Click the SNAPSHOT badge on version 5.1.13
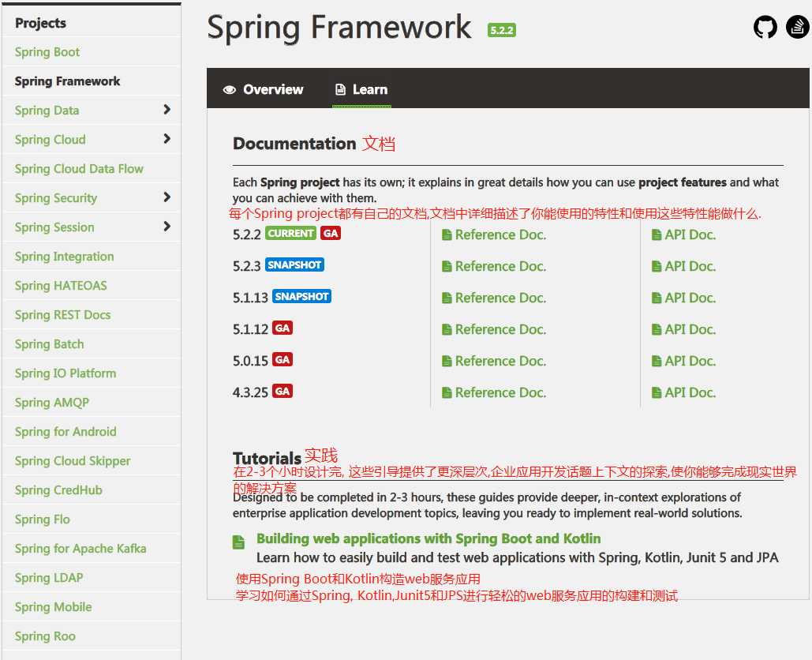The height and width of the screenshot is (660, 812). 302,296
